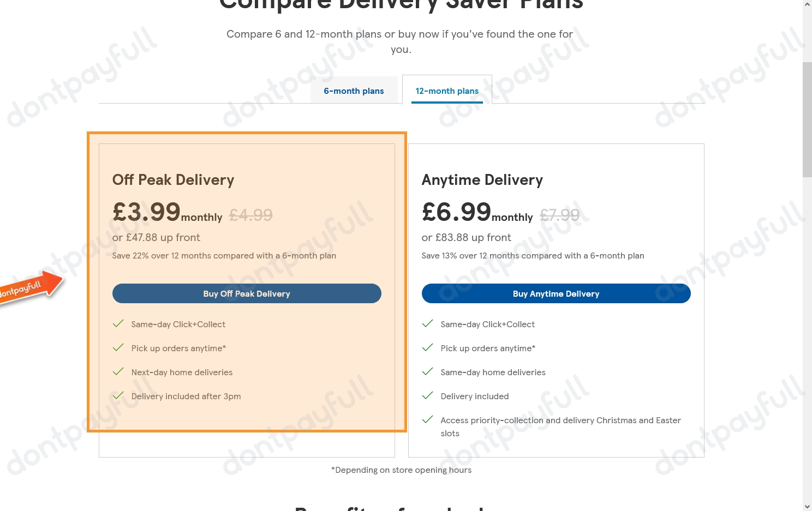Click the checkmark beside Delivery included after 3pm
812x511 pixels.
(118, 395)
